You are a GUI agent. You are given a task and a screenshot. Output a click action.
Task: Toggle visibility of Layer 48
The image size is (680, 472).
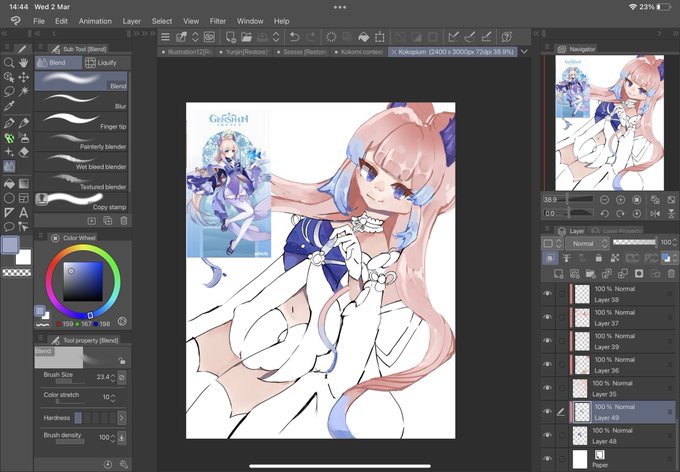(x=547, y=435)
